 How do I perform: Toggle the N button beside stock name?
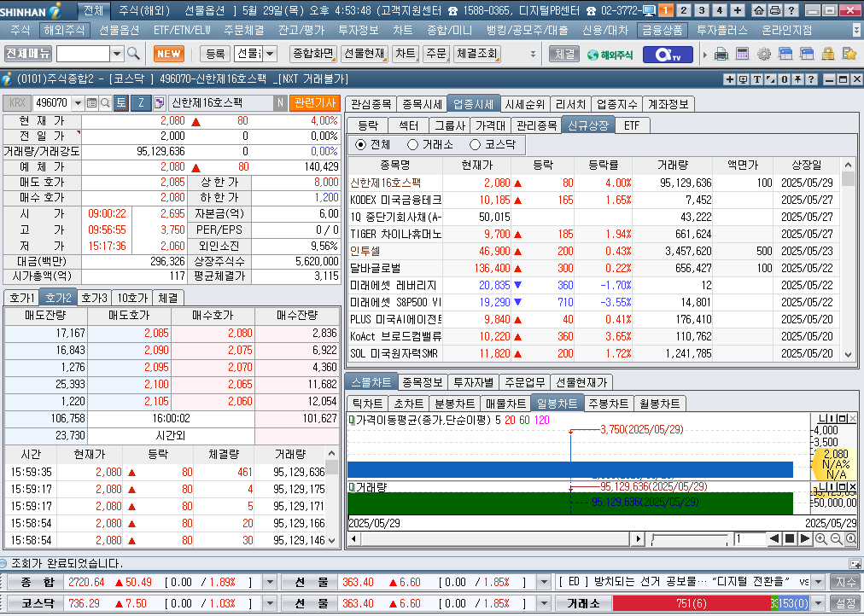[x=280, y=103]
